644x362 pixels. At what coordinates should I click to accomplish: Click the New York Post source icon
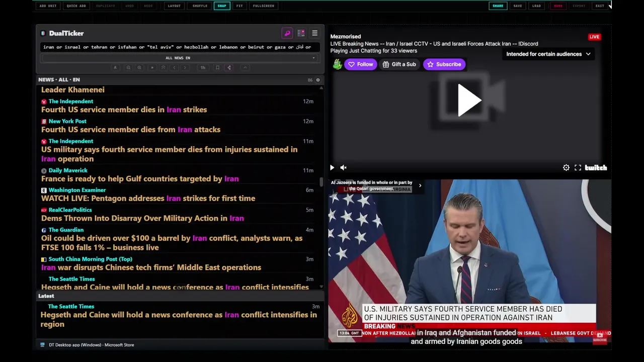tap(44, 121)
